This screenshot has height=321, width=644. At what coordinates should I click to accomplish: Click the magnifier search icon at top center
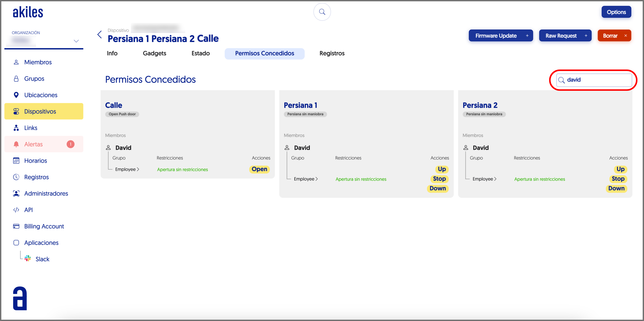322,12
